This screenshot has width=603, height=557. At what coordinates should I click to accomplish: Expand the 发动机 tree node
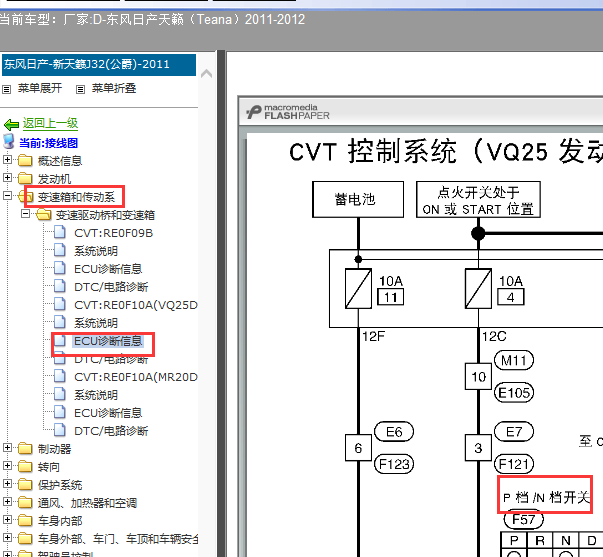point(7,177)
